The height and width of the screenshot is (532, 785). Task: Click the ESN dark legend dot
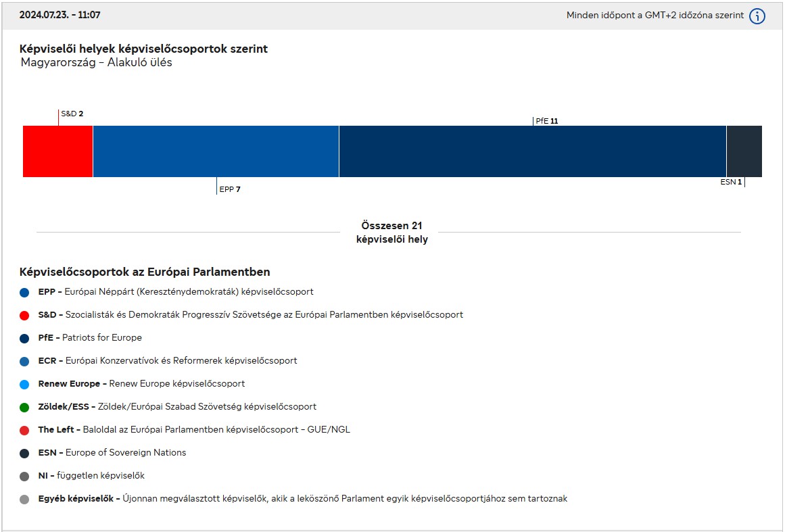click(24, 454)
